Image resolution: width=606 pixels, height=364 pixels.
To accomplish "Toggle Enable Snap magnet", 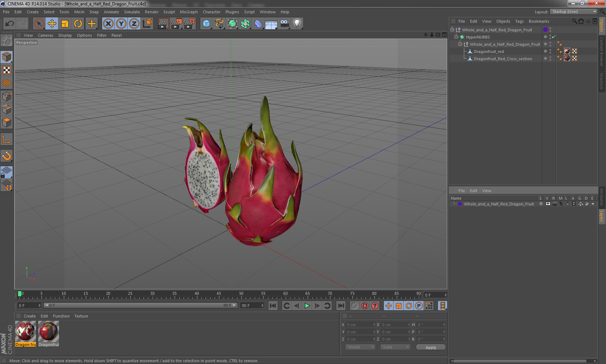I will pos(6,156).
